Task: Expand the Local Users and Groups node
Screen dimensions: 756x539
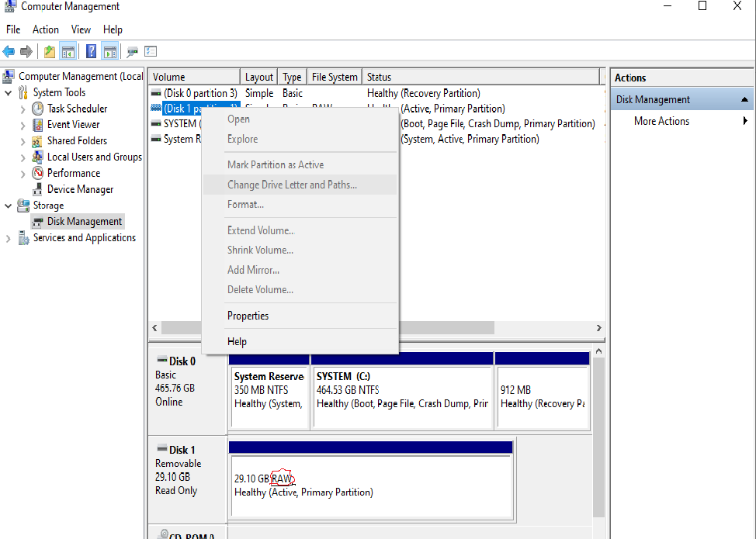Action: [x=23, y=157]
